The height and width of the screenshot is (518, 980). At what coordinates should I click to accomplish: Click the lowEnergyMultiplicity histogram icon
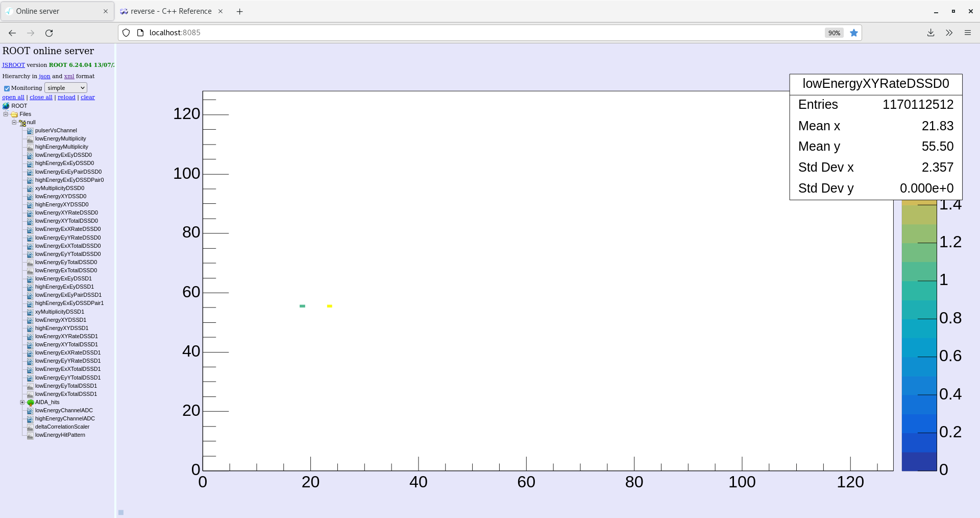[x=30, y=139]
